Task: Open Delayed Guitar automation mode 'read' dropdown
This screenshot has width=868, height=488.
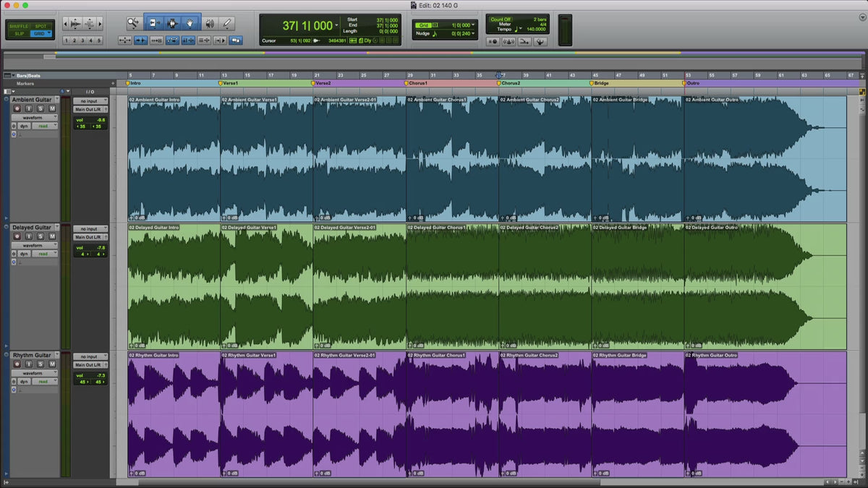Action: tap(44, 254)
